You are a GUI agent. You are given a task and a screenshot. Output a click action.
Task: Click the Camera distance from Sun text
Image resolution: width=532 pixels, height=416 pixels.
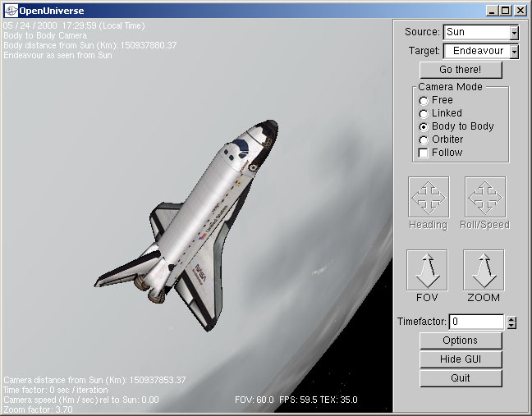94,380
